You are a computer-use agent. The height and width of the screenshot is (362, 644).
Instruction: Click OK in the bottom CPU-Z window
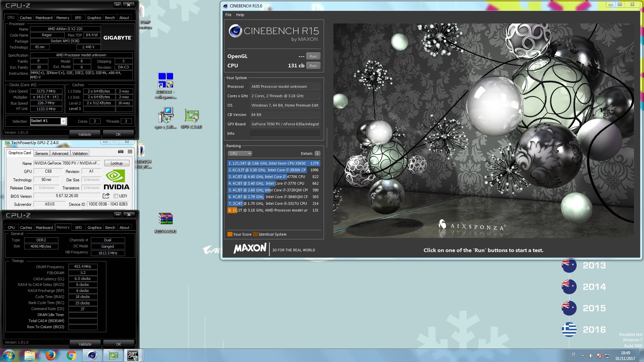(x=118, y=344)
